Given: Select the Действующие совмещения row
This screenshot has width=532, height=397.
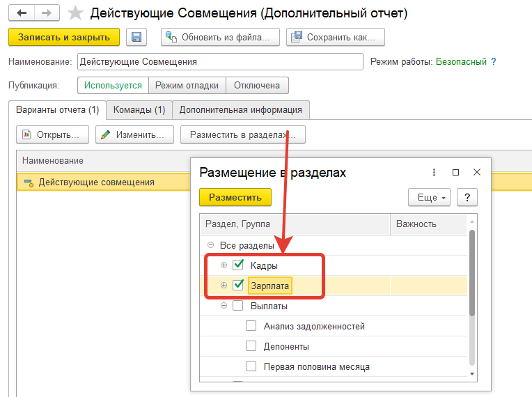Looking at the screenshot, I should (x=104, y=182).
